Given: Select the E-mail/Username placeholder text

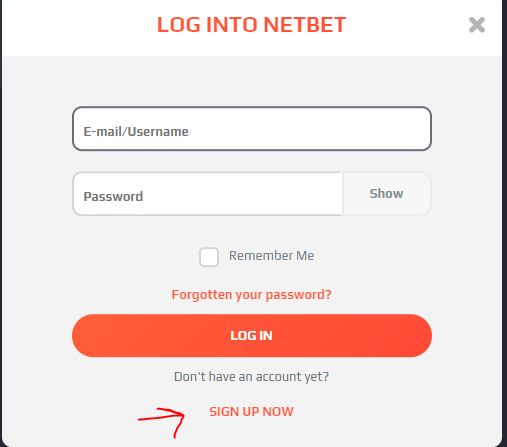Looking at the screenshot, I should point(136,132).
